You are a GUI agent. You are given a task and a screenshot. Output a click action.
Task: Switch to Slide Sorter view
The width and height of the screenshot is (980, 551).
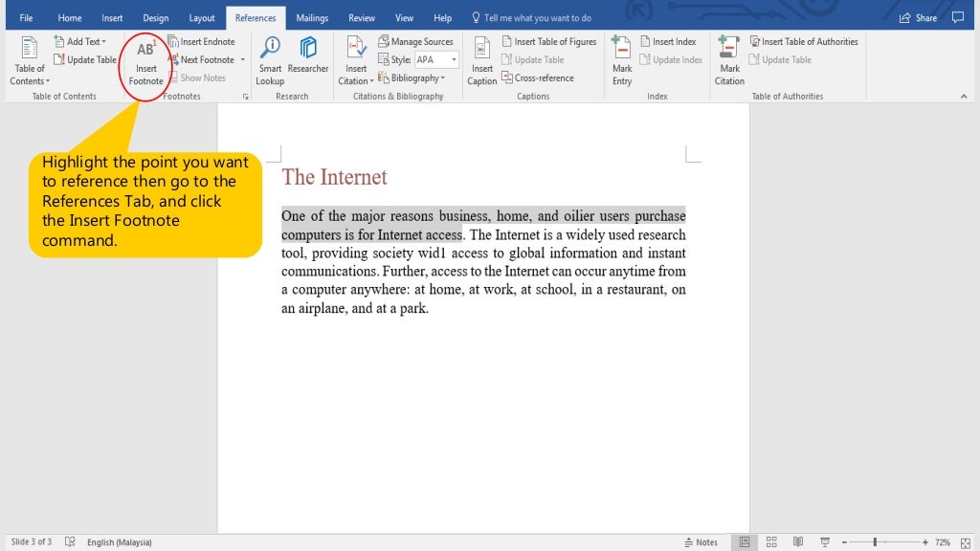(x=771, y=542)
